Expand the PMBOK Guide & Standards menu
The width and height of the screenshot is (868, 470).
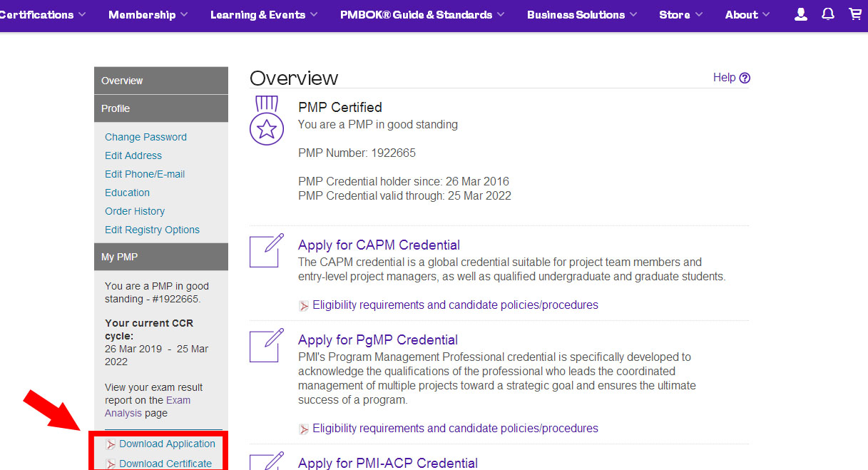tap(422, 14)
